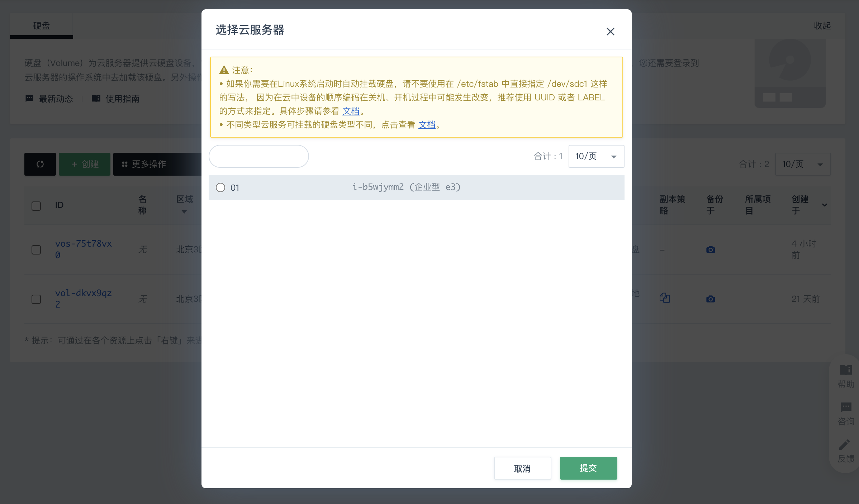Switch to the 硬盘 tab

[42, 26]
